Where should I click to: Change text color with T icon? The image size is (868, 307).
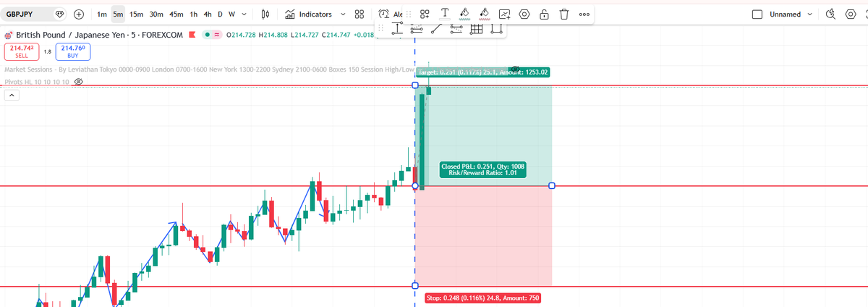click(x=445, y=14)
